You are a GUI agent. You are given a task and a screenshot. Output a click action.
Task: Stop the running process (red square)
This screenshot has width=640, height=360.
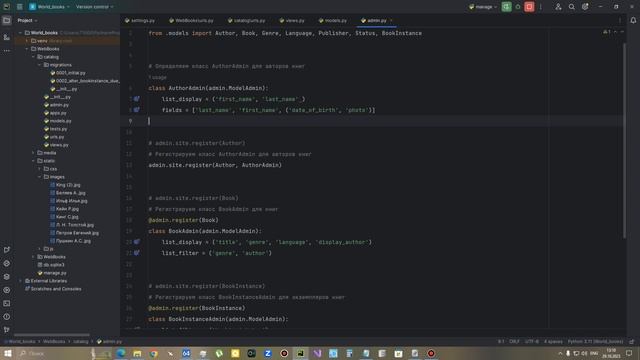click(x=529, y=7)
